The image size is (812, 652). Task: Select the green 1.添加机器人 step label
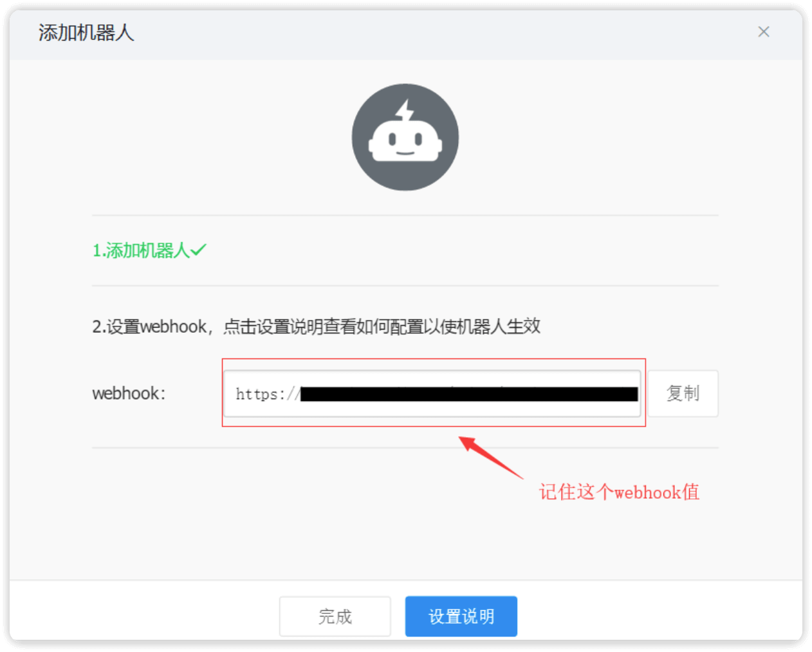coord(141,250)
